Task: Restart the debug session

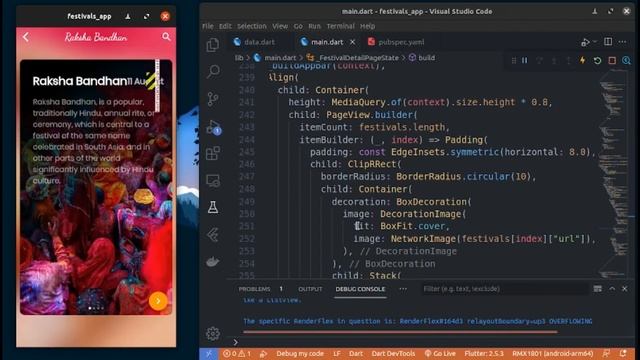Action: click(x=597, y=60)
